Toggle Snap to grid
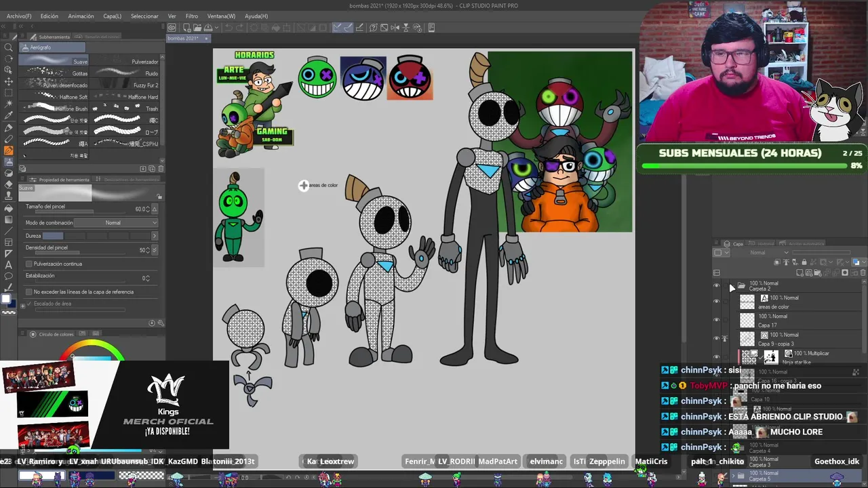The width and height of the screenshot is (868, 488). point(360,28)
